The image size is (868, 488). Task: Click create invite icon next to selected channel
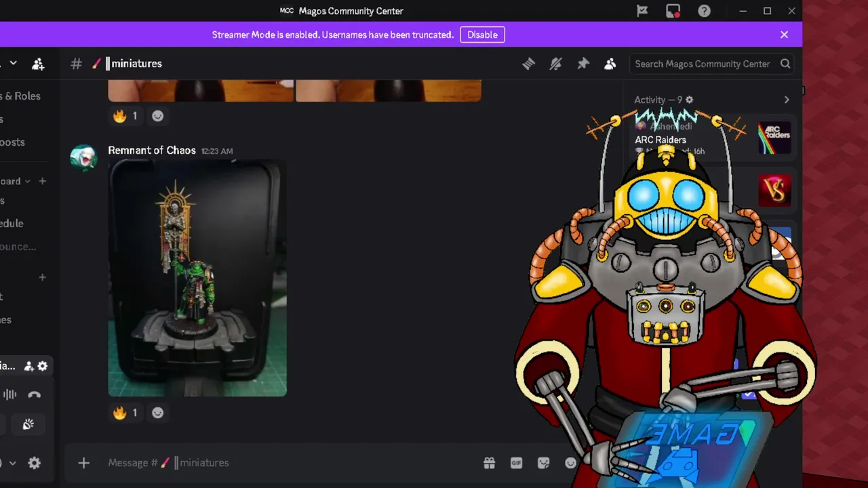[29, 366]
